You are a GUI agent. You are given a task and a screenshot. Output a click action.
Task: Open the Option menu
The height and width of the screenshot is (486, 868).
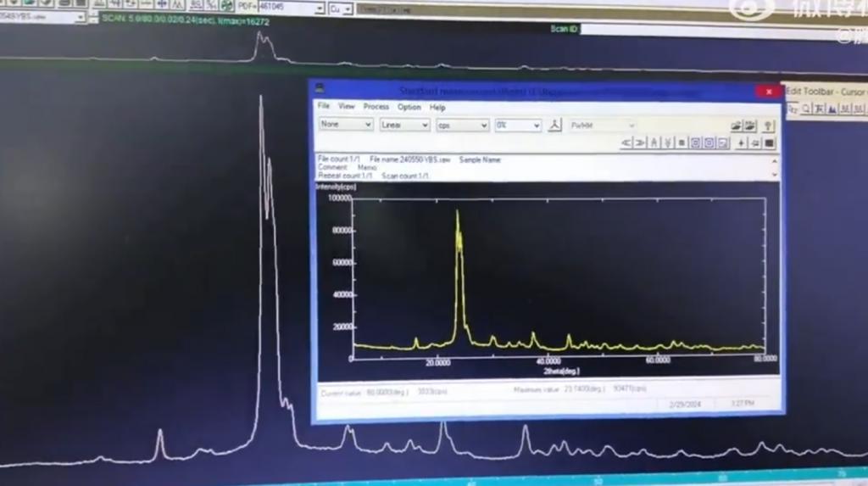(409, 108)
